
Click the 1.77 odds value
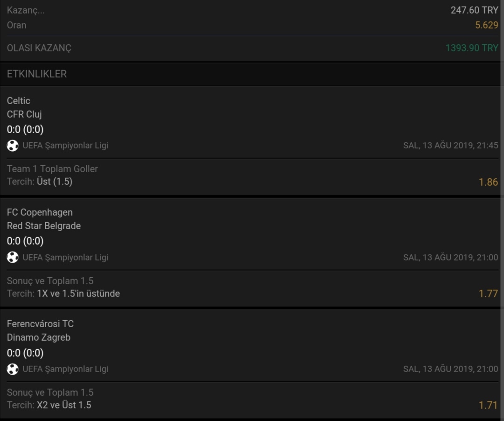click(488, 294)
